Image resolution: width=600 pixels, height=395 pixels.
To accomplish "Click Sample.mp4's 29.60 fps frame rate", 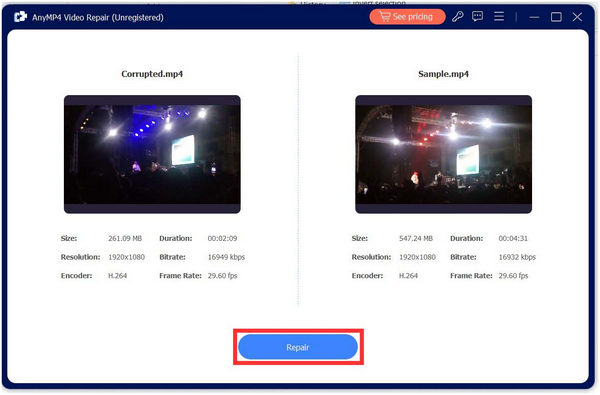I will (513, 276).
